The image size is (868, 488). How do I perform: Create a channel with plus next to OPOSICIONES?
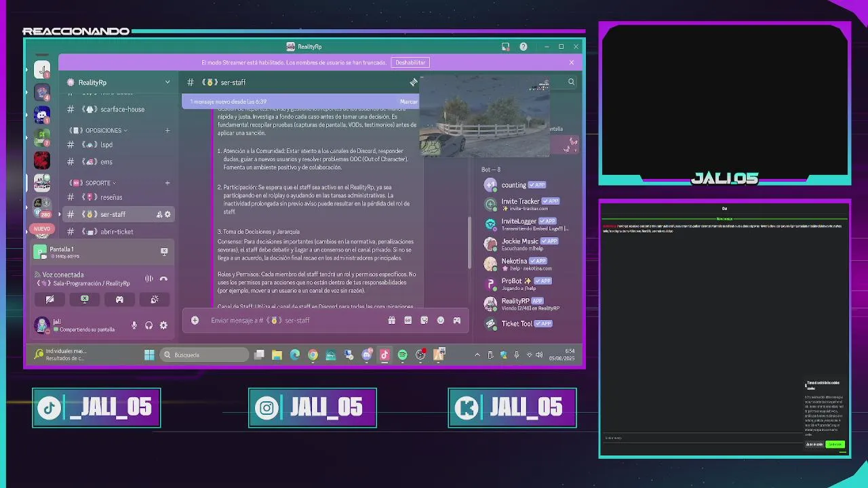(x=167, y=130)
